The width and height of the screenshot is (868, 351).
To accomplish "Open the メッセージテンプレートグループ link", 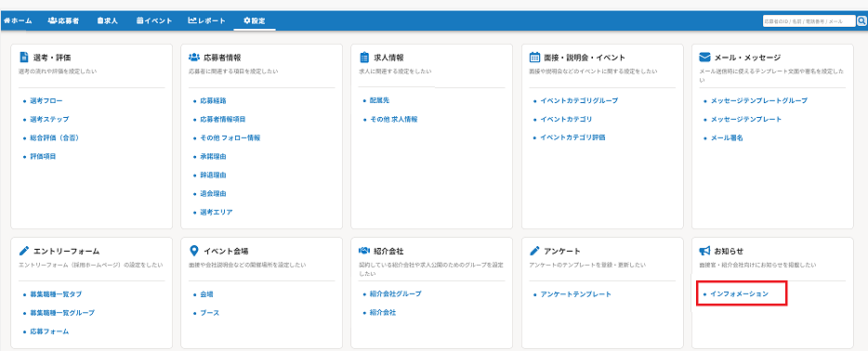I will point(759,100).
